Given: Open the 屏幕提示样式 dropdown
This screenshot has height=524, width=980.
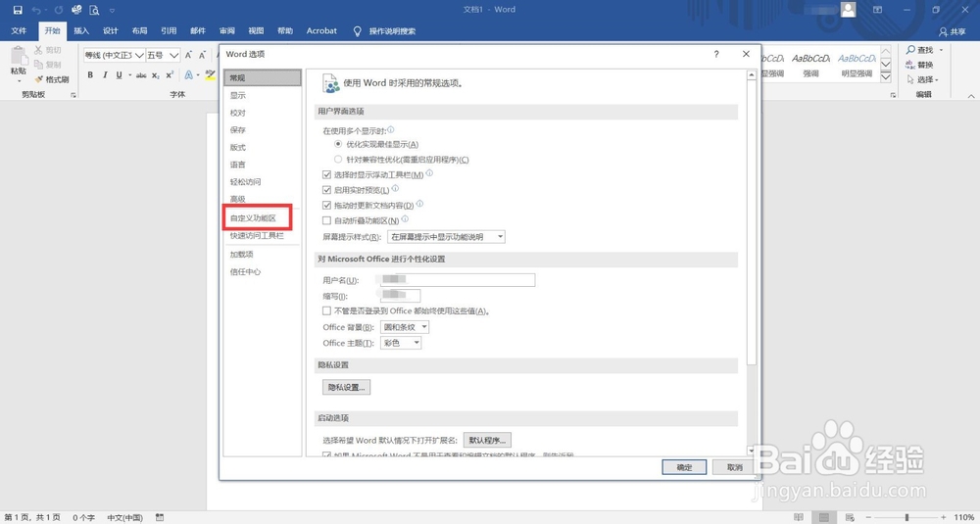Looking at the screenshot, I should [x=446, y=237].
